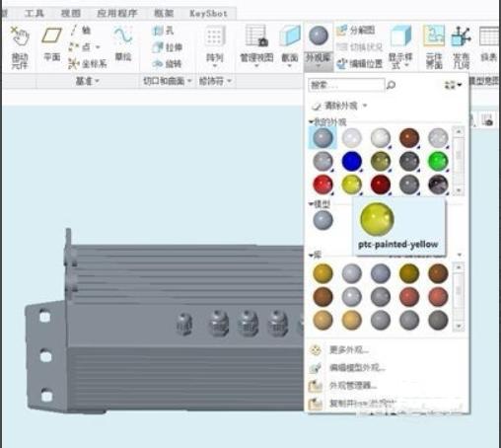Pick the bright green appearance sphere
This screenshot has width=501, height=448.
(x=438, y=161)
